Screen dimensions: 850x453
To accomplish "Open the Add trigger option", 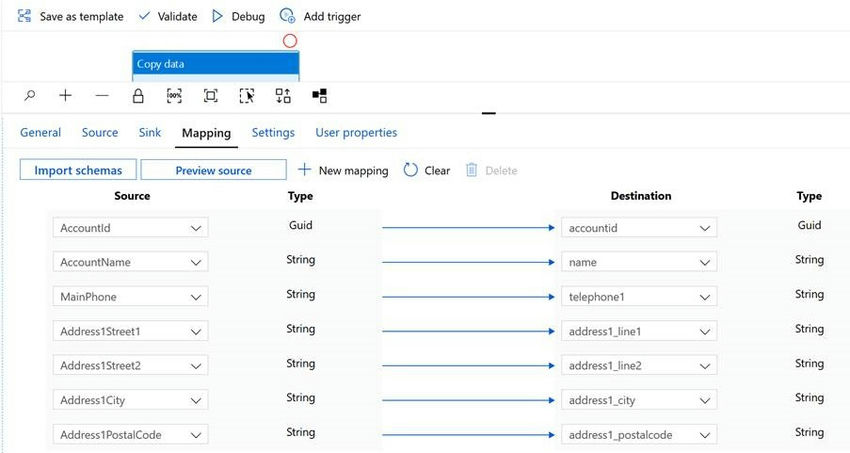I will [x=320, y=16].
